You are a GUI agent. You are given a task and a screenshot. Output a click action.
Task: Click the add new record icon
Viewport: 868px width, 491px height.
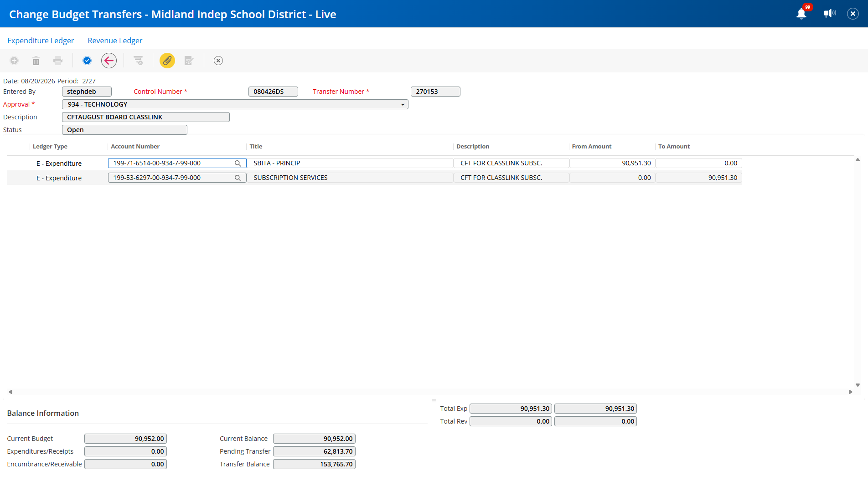[14, 61]
